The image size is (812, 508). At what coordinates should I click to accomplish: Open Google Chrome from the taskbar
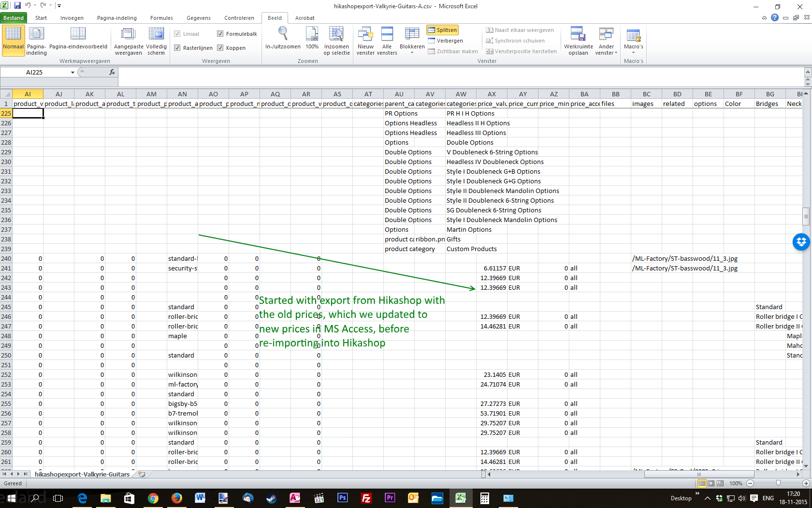153,498
